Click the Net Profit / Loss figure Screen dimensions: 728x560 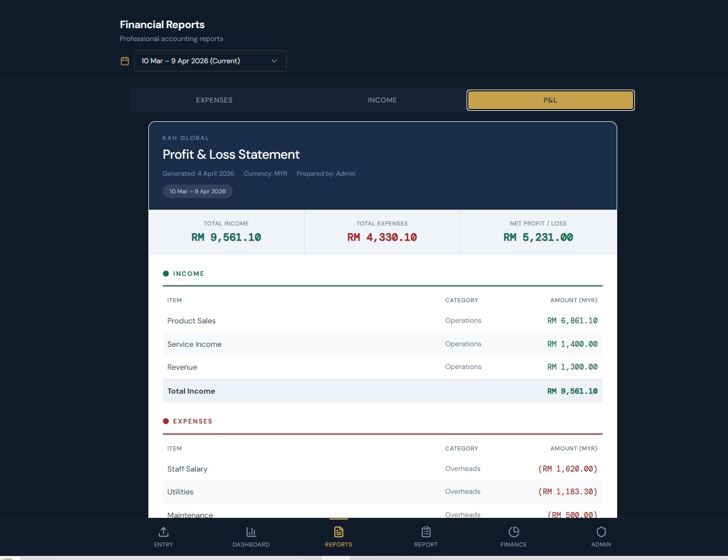[x=538, y=237]
